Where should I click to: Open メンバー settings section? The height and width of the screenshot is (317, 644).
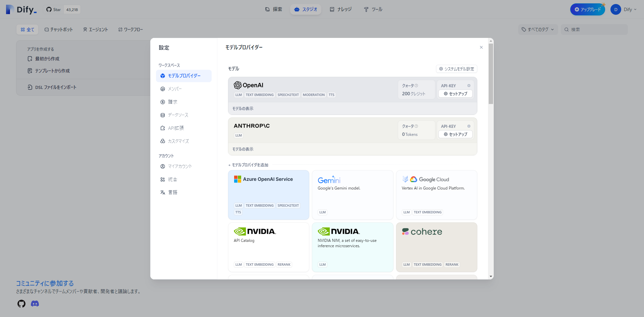point(184,89)
